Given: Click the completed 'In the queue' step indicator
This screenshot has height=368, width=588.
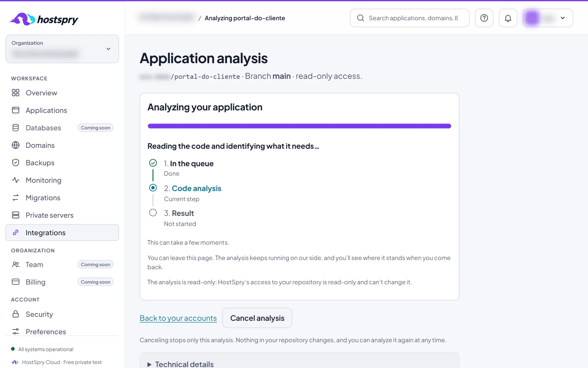Looking at the screenshot, I should click(x=153, y=163).
